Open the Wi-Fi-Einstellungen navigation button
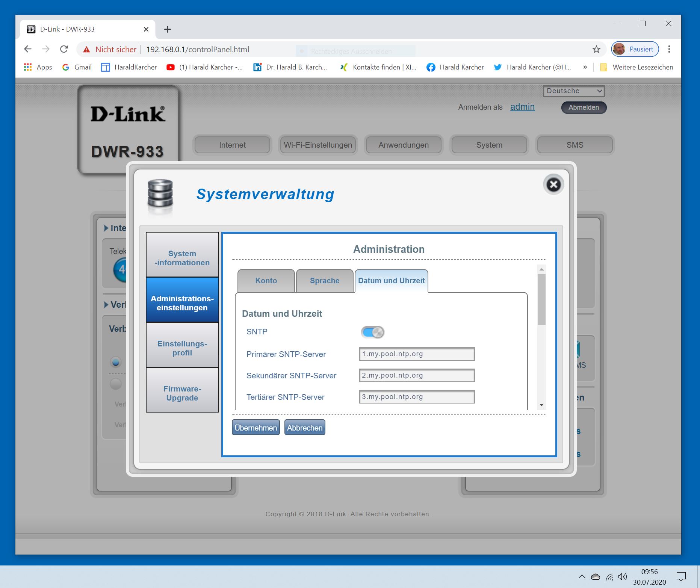700x588 pixels. click(318, 145)
